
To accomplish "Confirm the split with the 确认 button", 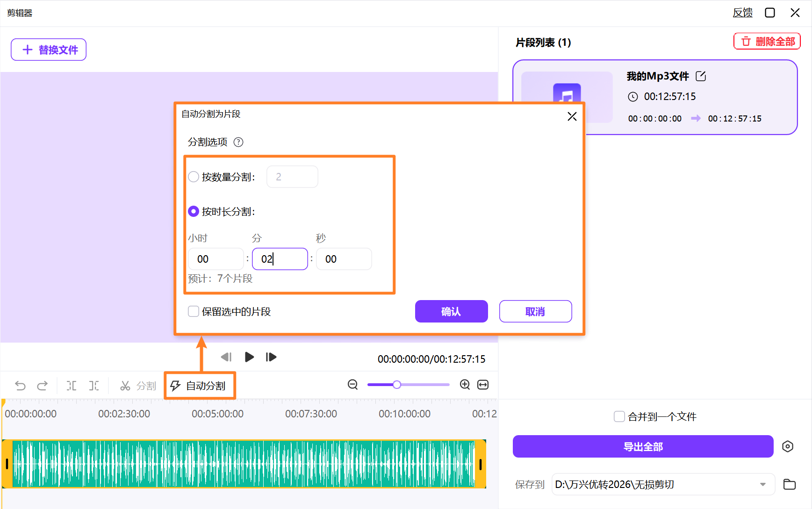I will pyautogui.click(x=451, y=311).
